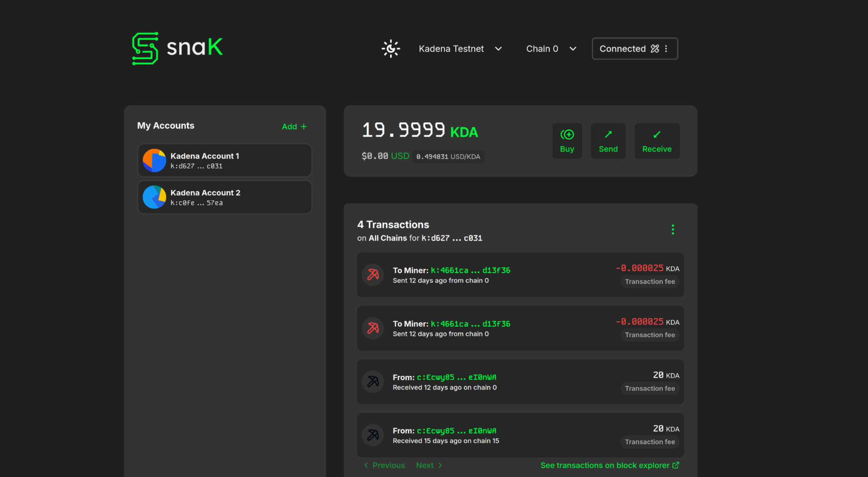The width and height of the screenshot is (868, 477).
Task: Open the Chain 0 dropdown
Action: [551, 49]
